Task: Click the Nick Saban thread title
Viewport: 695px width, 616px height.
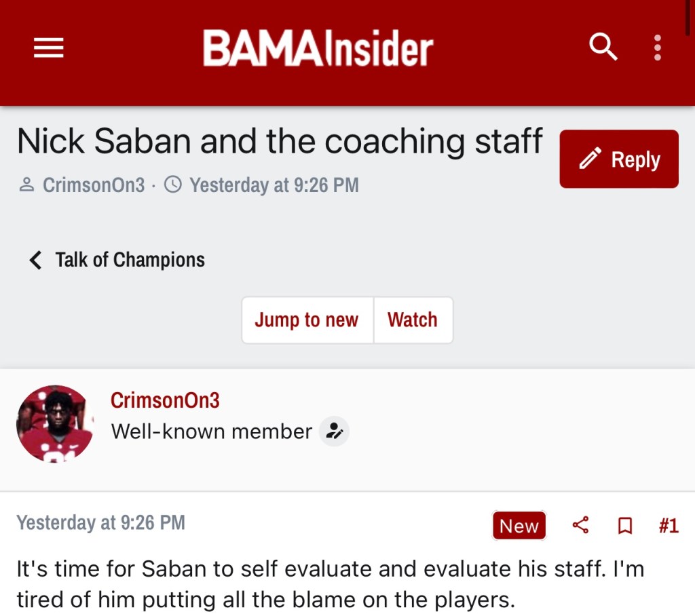Action: 280,141
